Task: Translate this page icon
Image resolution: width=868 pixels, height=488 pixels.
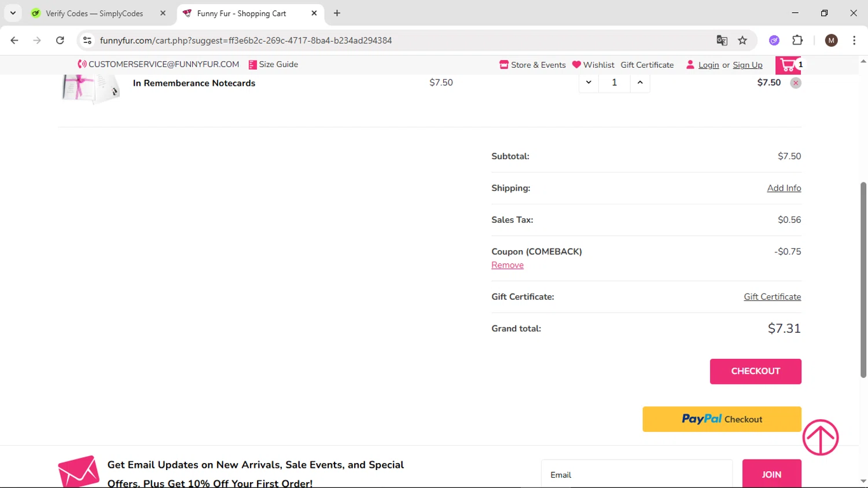Action: point(722,41)
